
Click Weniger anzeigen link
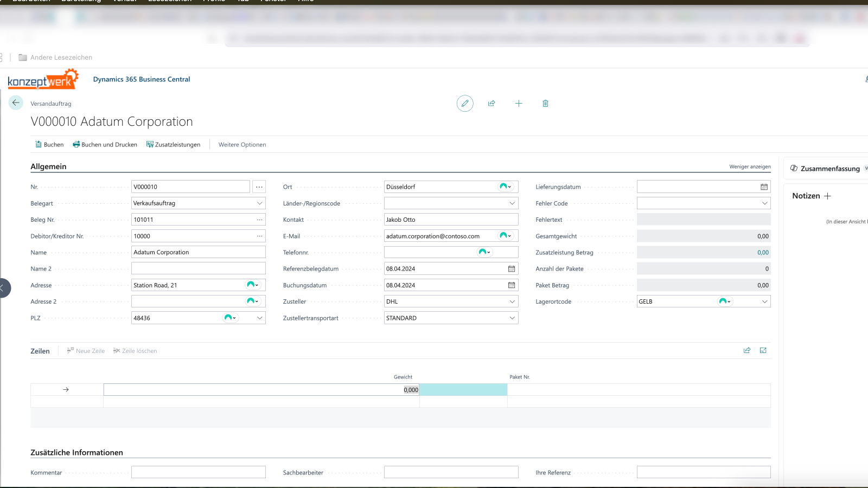(x=750, y=167)
